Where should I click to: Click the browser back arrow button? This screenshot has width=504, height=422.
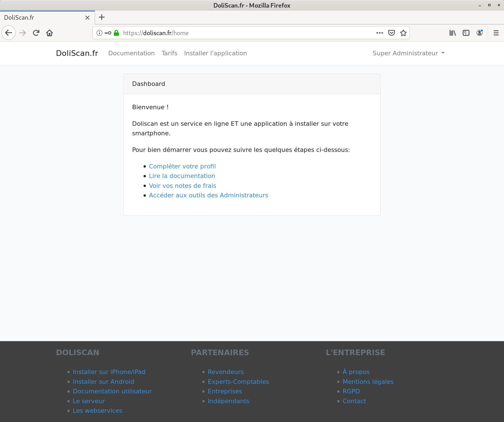(x=9, y=33)
